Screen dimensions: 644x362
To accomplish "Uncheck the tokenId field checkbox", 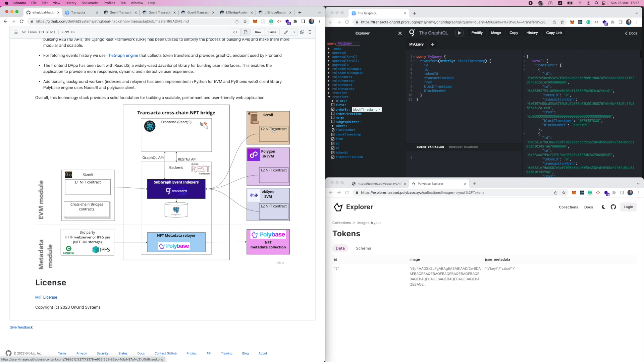I will click(333, 153).
